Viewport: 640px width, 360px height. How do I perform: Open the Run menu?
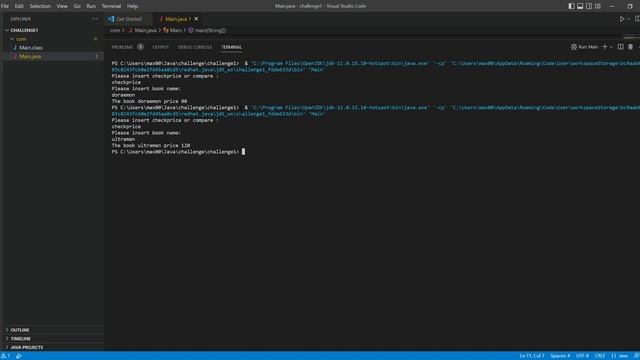tap(91, 6)
